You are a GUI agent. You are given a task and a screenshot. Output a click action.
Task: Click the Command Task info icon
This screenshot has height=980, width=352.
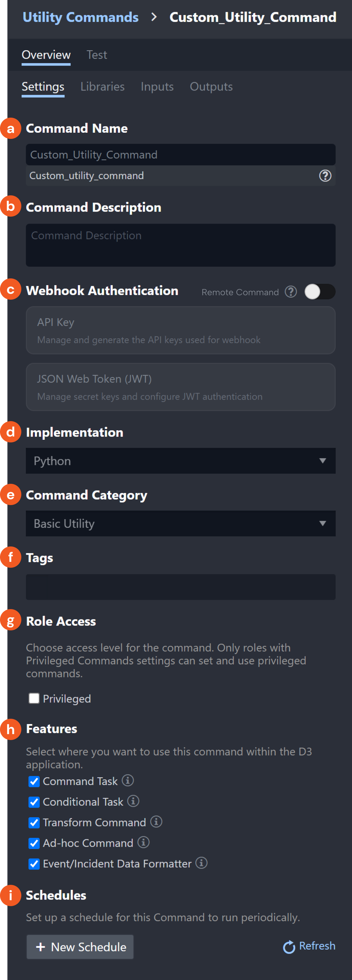coord(128,780)
